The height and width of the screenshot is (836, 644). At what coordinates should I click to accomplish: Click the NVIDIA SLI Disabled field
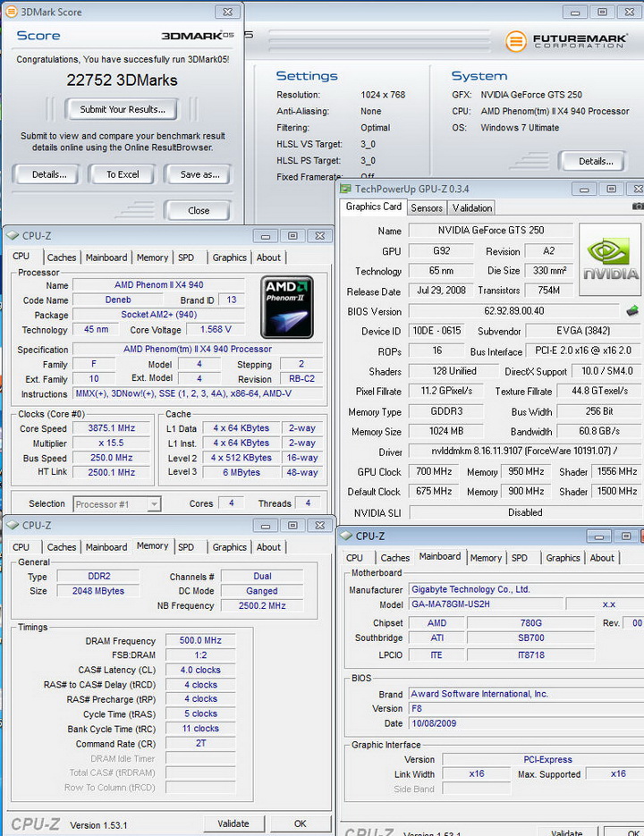(x=525, y=512)
